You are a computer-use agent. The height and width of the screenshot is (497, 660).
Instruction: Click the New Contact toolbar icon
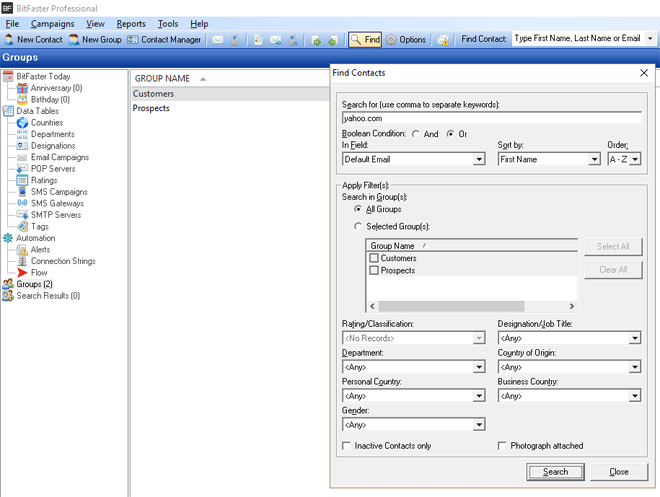point(33,40)
